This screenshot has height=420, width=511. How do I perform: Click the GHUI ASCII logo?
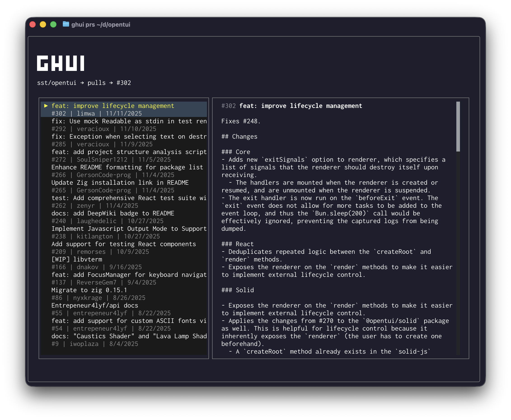point(61,63)
